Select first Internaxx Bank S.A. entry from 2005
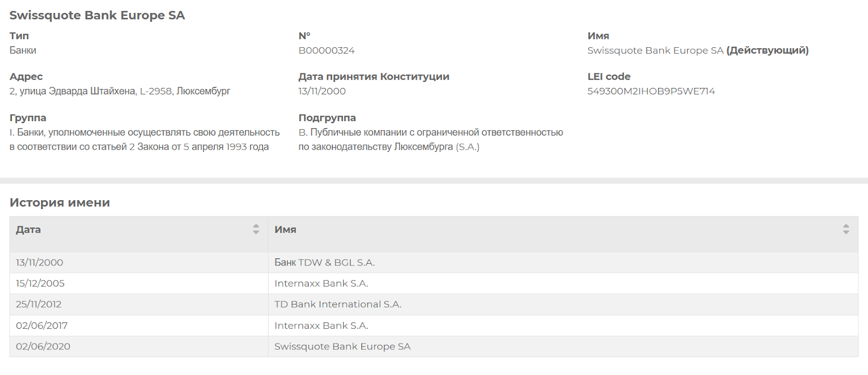 point(321,283)
